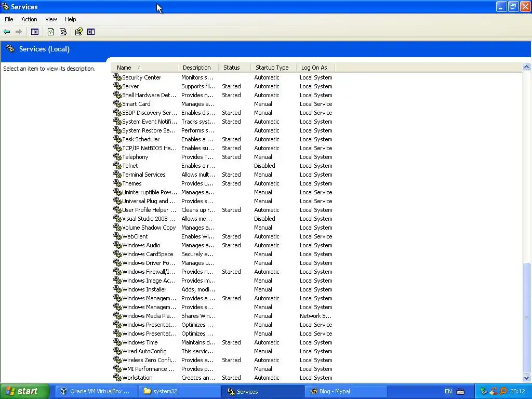Click the Help toolbar icon with question mark
The width and height of the screenshot is (532, 399).
(79, 32)
